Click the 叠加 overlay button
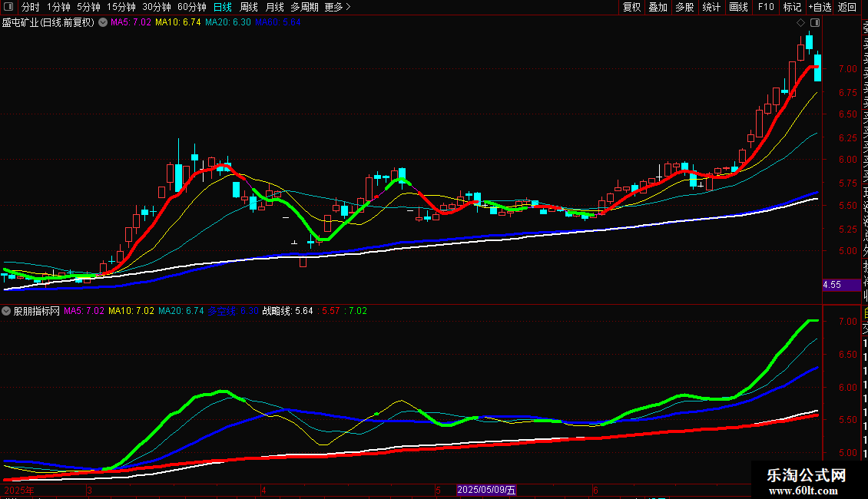The image size is (868, 499). pyautogui.click(x=658, y=7)
